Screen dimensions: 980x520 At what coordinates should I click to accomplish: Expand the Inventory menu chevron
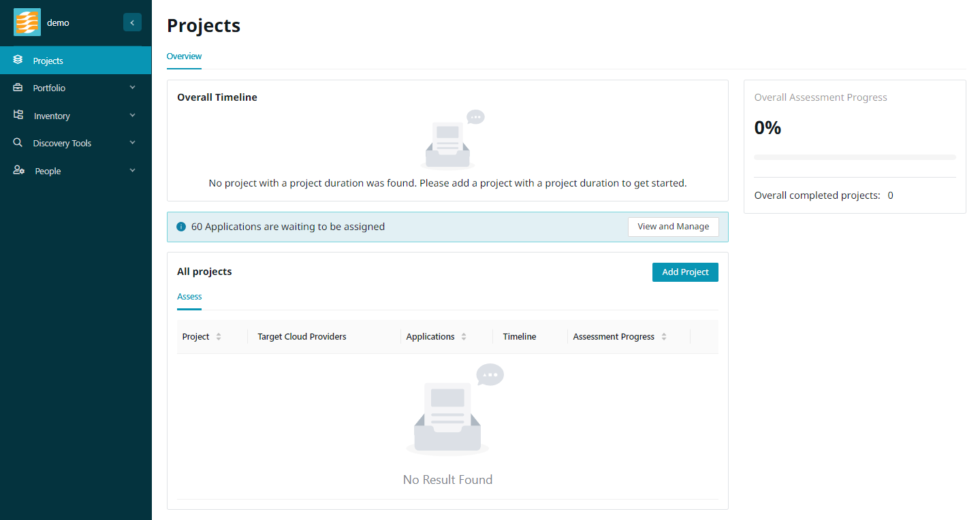[132, 116]
